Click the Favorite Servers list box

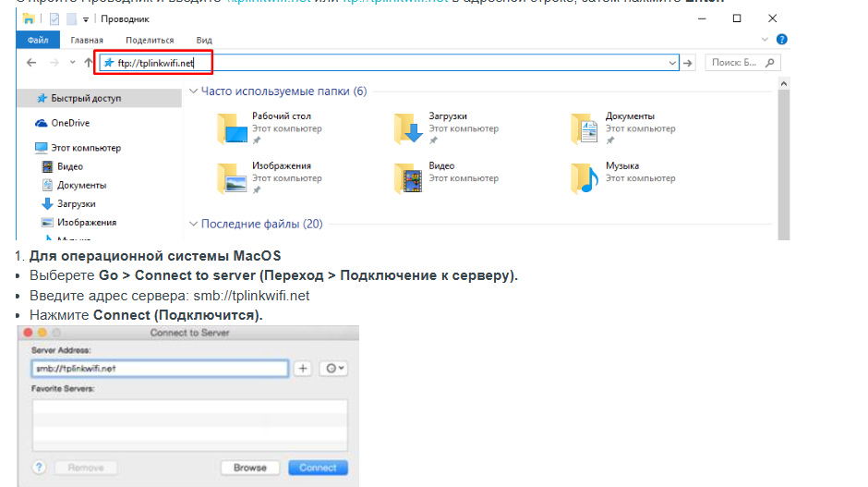click(x=190, y=425)
